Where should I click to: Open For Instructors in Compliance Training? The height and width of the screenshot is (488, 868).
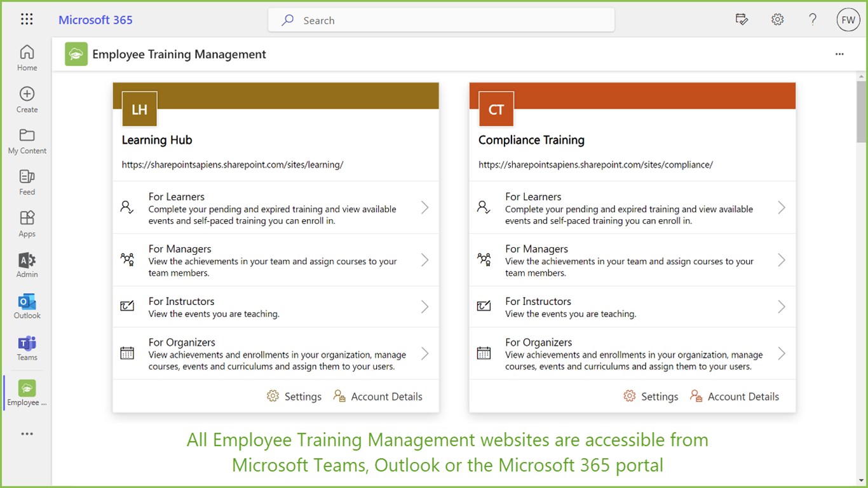coord(632,307)
